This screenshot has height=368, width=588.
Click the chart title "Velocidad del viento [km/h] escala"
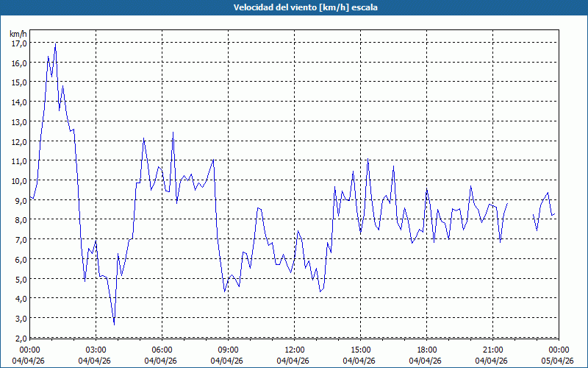(294, 7)
